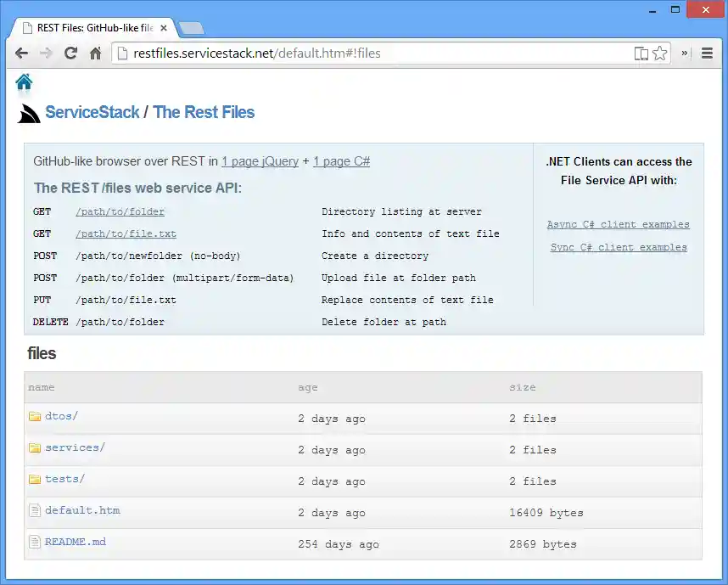Click the reader icon in address bar
Screen dimensions: 728x585
pos(641,53)
